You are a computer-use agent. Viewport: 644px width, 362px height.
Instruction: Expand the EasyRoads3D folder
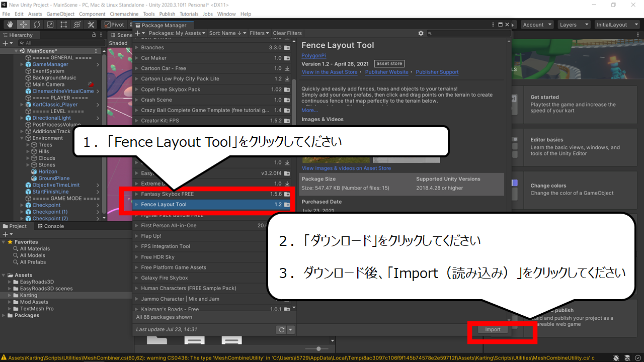point(10,282)
